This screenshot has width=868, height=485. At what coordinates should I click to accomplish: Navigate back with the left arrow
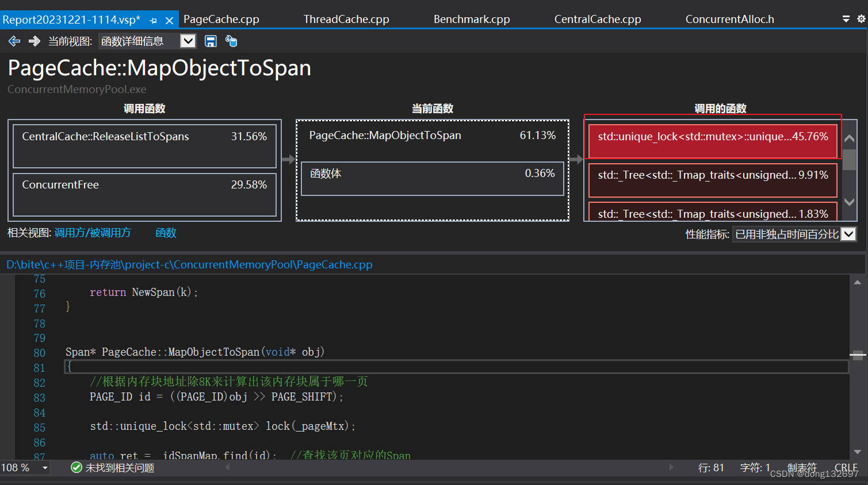[14, 41]
